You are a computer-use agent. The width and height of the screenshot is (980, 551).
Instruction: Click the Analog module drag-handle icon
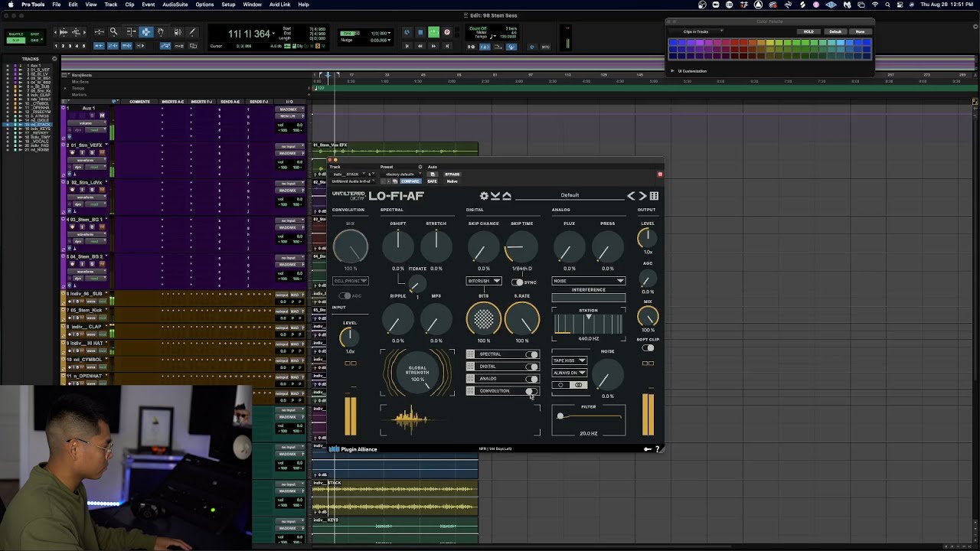click(470, 379)
